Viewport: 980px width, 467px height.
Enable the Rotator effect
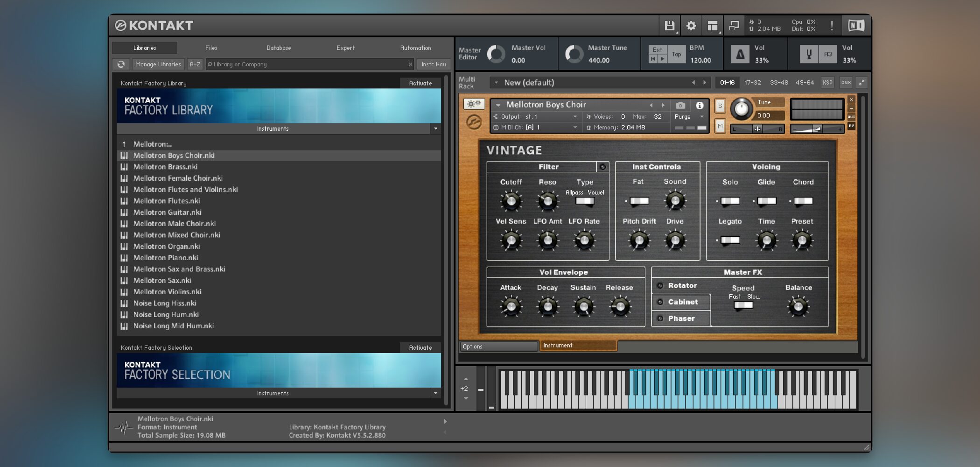click(x=660, y=286)
